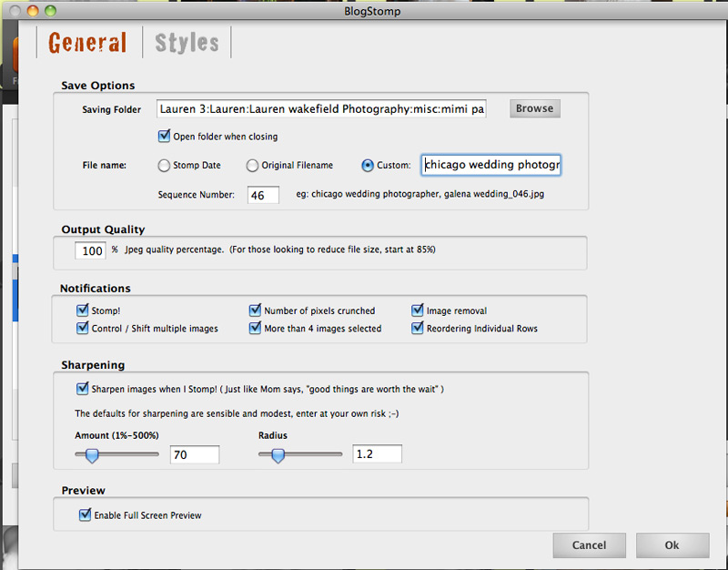Click the sharpening Amount value field
This screenshot has width=728, height=570.
pyautogui.click(x=195, y=454)
